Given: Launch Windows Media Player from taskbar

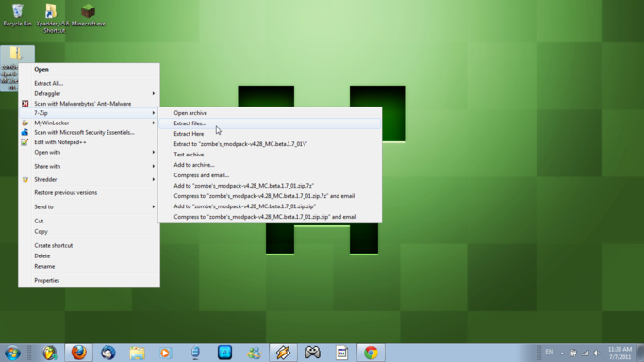Looking at the screenshot, I should 166,353.
